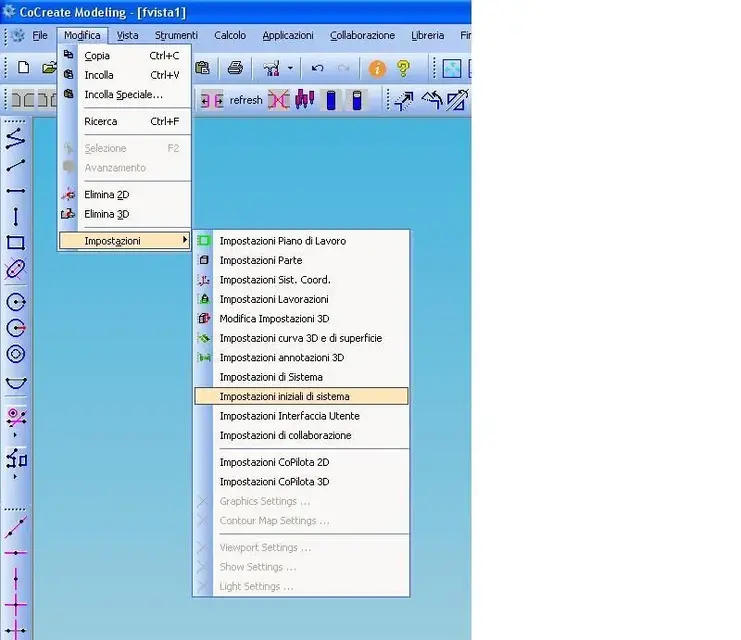The width and height of the screenshot is (741, 640).
Task: Click the curved back arrow toolbar icon
Action: click(431, 100)
